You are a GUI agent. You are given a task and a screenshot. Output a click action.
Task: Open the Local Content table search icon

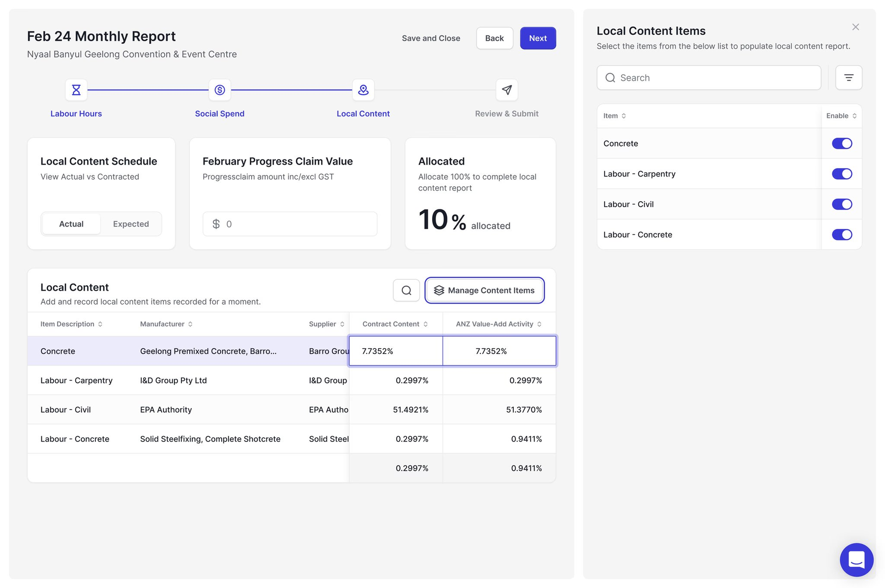(407, 291)
